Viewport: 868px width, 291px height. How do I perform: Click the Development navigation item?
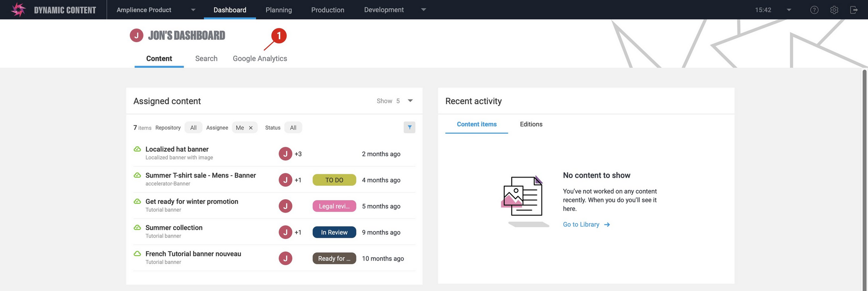(384, 10)
